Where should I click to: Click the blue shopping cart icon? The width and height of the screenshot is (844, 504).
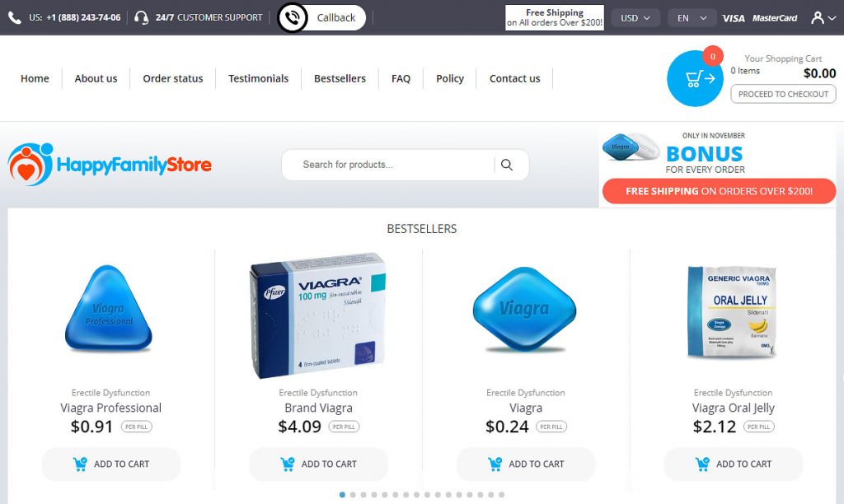tap(695, 78)
